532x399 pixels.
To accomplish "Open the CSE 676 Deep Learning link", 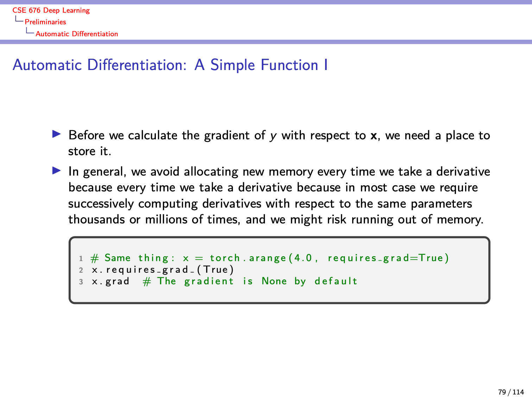I will (51, 11).
